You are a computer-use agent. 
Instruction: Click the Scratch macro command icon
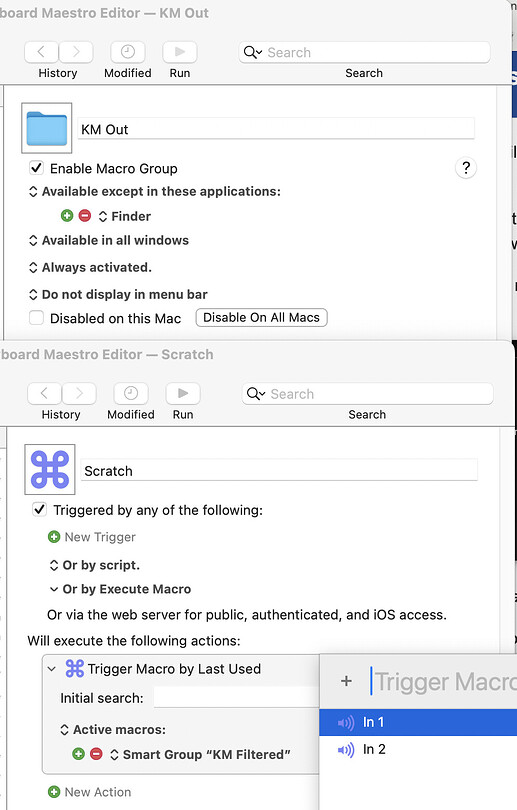point(50,470)
